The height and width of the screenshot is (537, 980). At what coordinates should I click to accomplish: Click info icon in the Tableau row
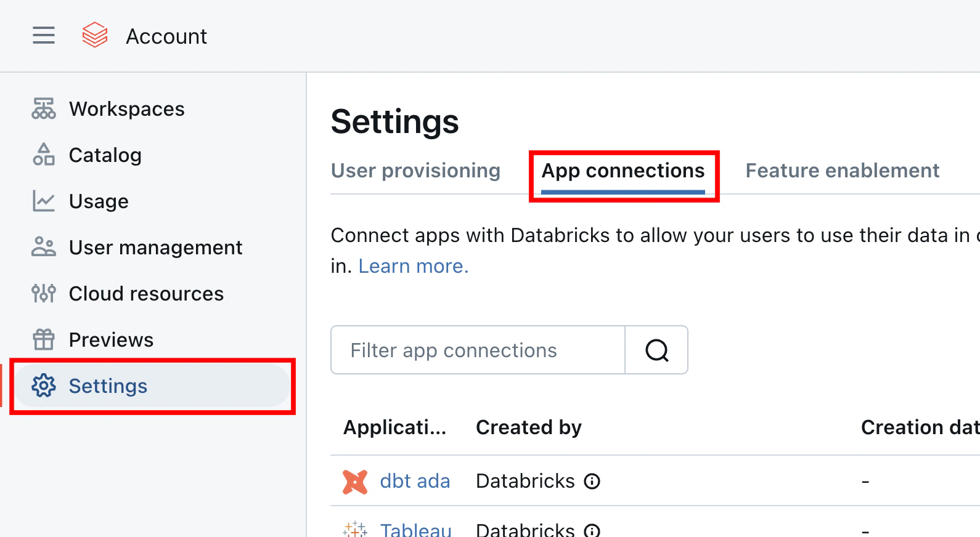tap(592, 530)
